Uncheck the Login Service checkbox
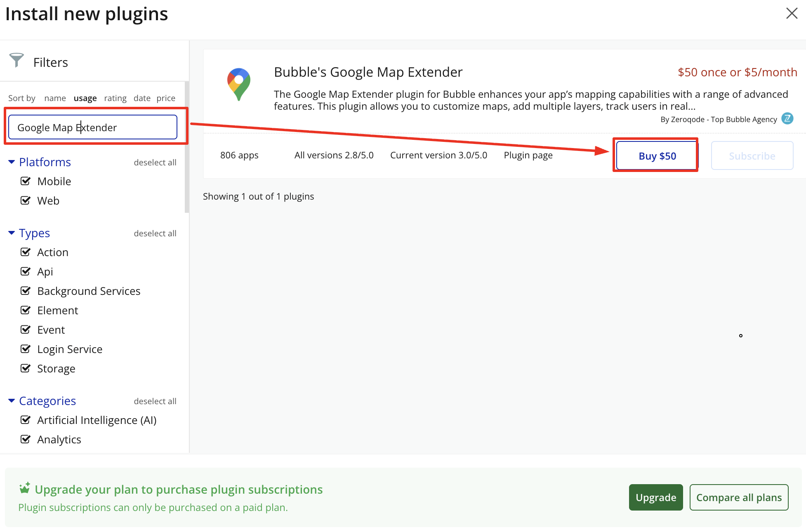806x532 pixels. 26,349
